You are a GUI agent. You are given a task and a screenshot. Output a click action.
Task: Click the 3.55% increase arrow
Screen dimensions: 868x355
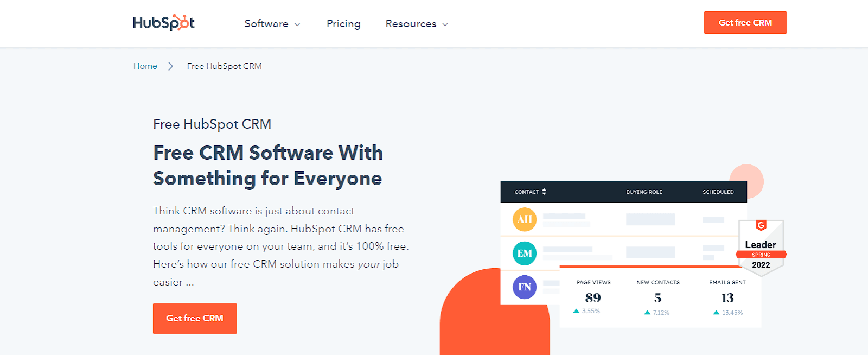pos(576,311)
